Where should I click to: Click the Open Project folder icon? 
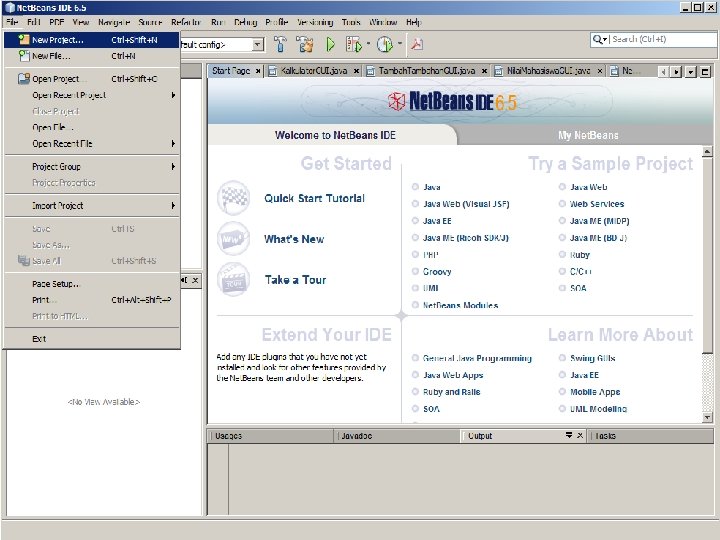23,79
